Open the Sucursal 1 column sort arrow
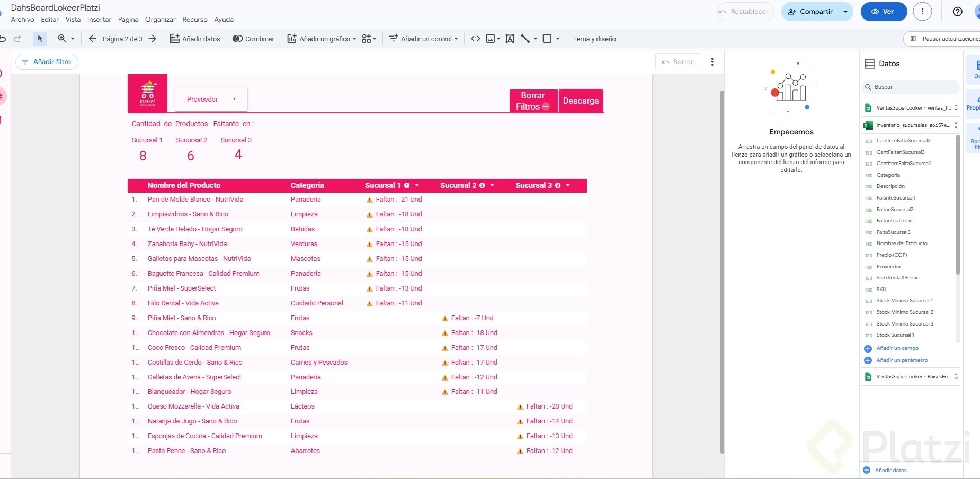The image size is (980, 479). tap(417, 186)
